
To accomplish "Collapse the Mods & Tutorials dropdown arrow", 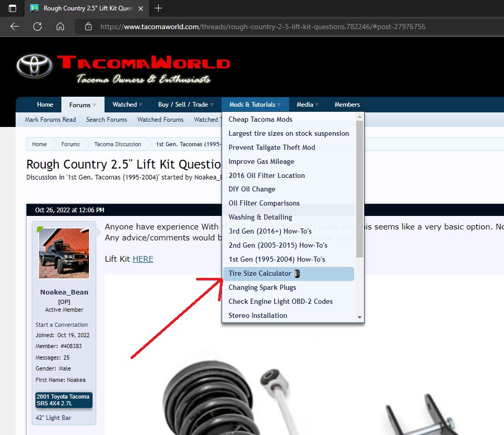I will [x=279, y=105].
